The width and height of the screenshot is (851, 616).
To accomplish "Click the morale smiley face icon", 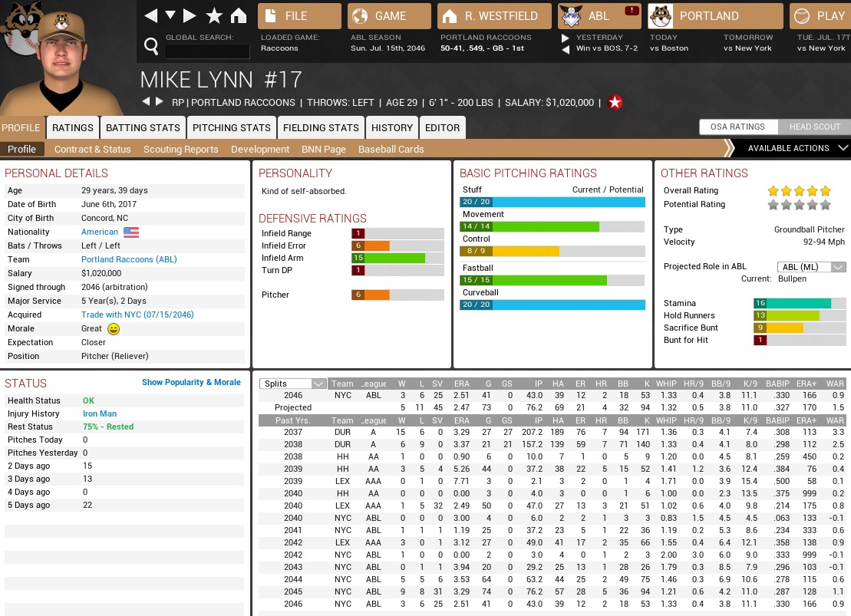I will (114, 329).
